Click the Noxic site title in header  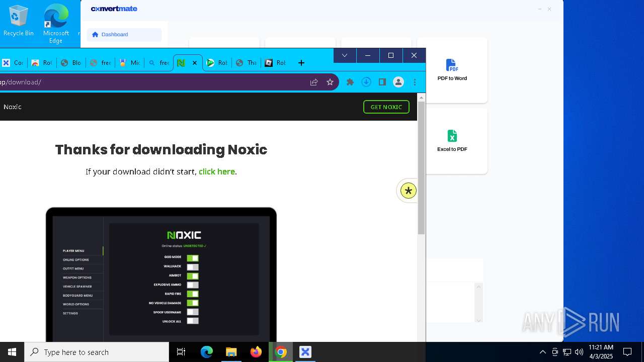[13, 107]
